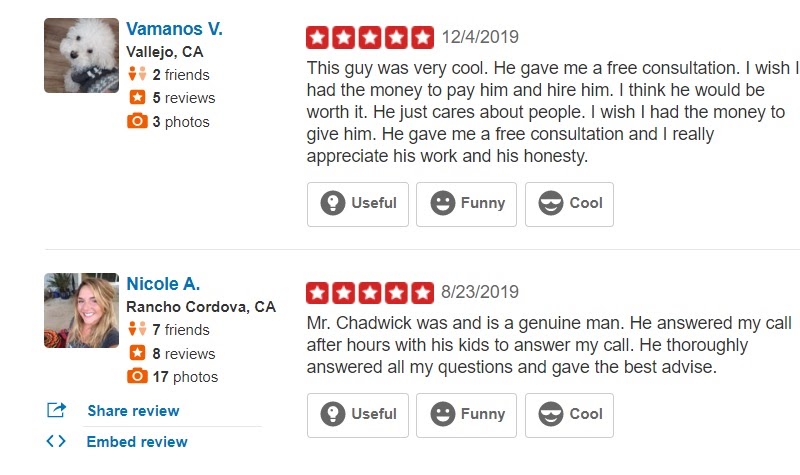The width and height of the screenshot is (800, 475).
Task: Click the five-star rating on 12/4/2019 review
Action: [370, 38]
